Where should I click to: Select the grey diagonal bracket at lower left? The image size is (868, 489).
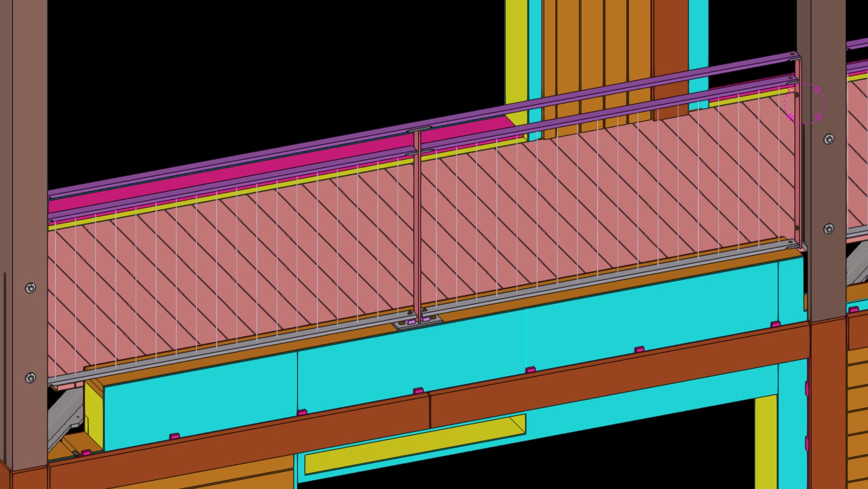tap(65, 418)
